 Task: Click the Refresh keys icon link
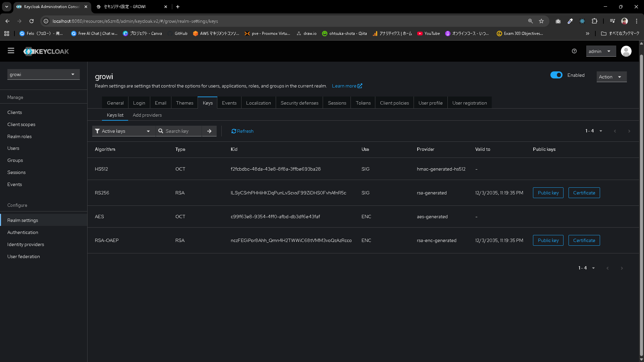tap(242, 131)
